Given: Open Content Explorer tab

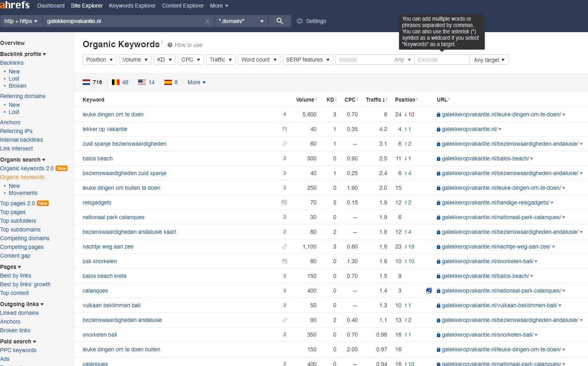Looking at the screenshot, I should pos(183,6).
